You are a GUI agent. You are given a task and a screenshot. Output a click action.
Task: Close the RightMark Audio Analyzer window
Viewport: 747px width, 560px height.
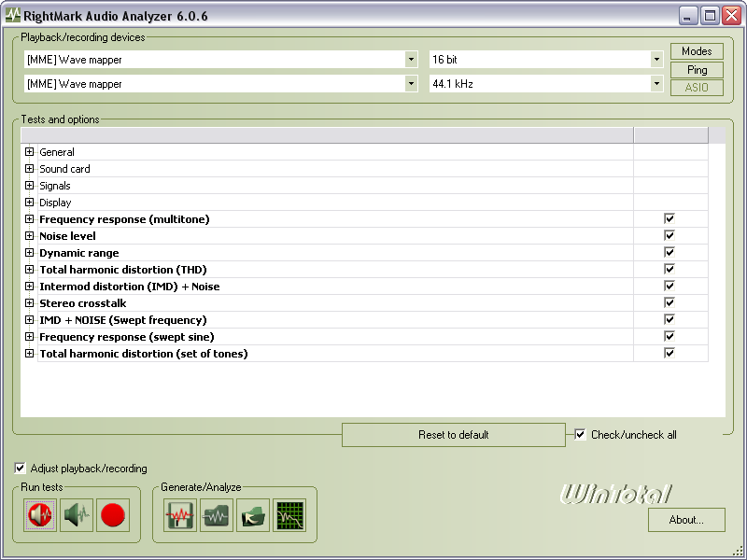731,16
